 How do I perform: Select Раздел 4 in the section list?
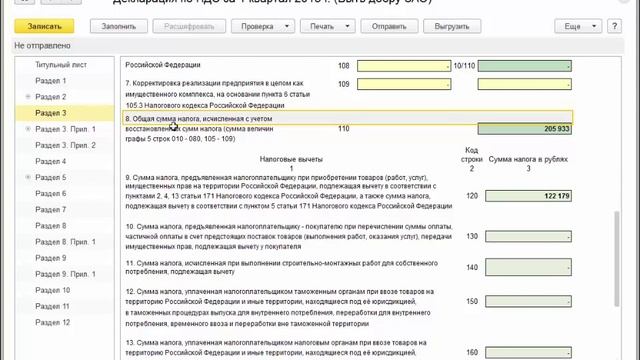(x=51, y=161)
